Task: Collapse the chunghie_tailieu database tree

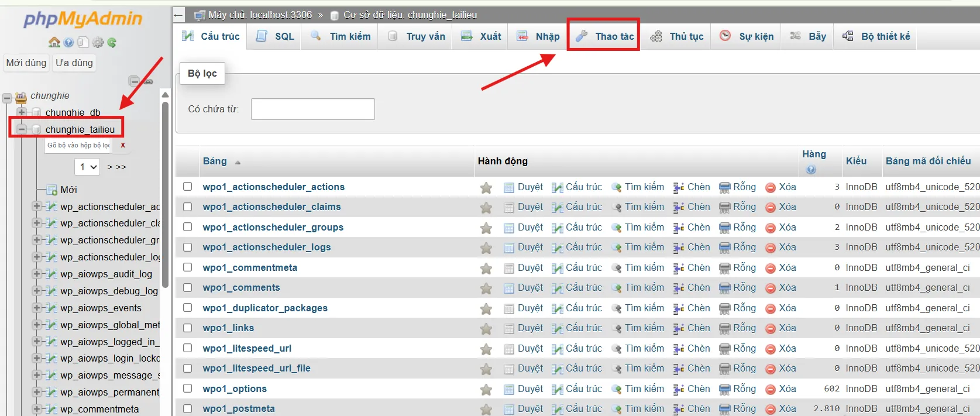Action: click(22, 129)
